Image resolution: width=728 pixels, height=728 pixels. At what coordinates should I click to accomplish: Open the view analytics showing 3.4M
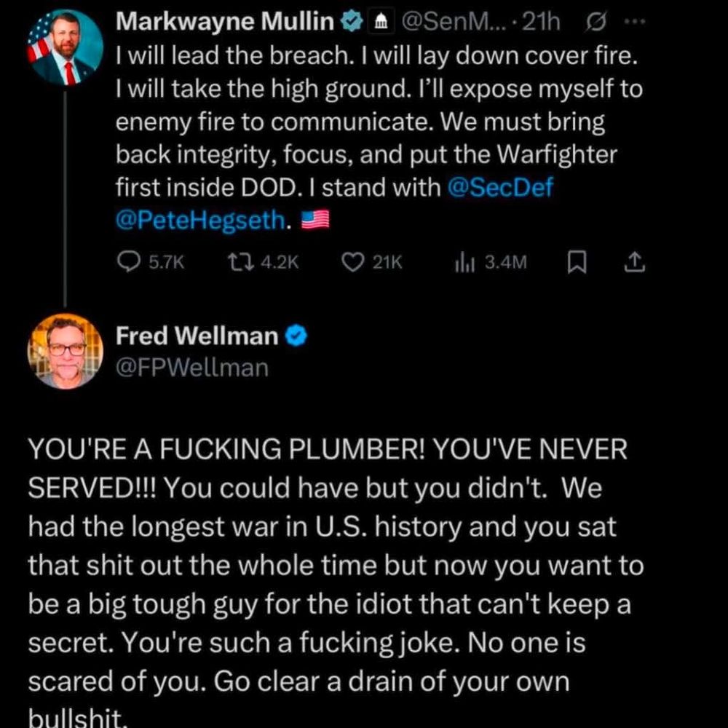463,262
